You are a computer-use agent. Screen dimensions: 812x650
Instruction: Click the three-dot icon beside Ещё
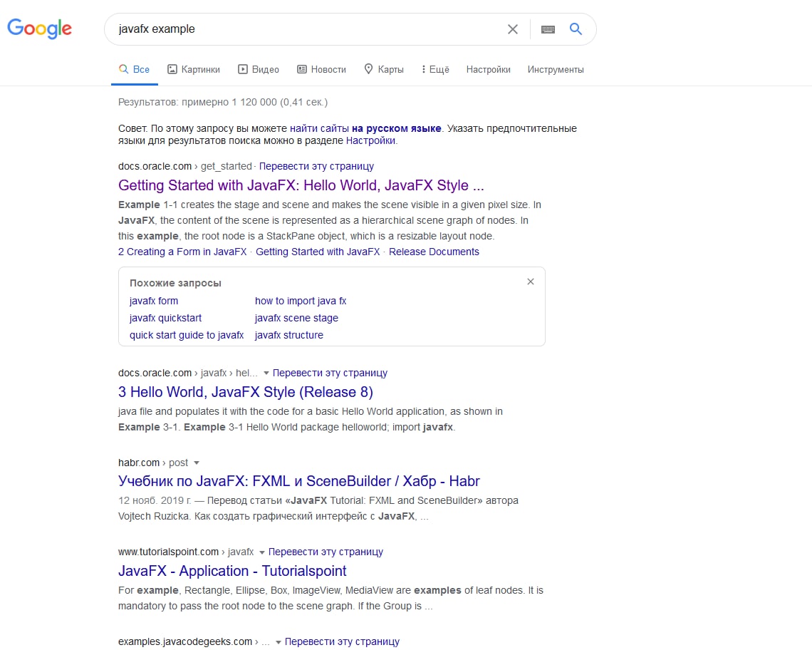tap(424, 69)
